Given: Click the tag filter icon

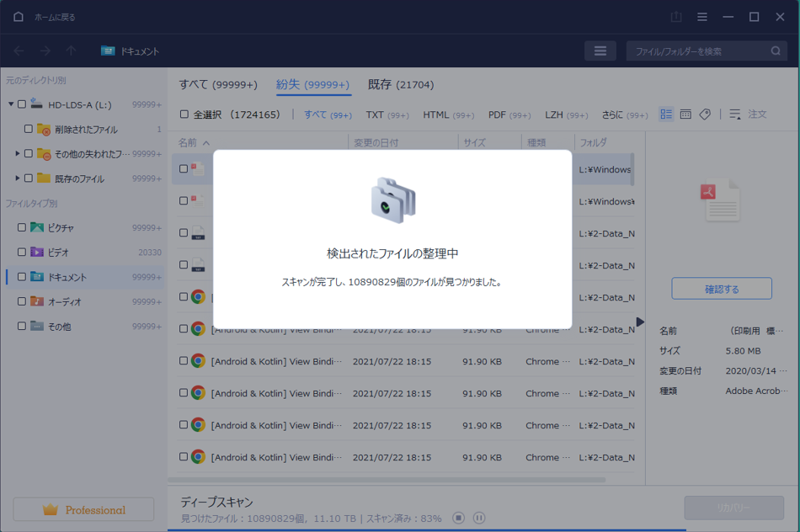Looking at the screenshot, I should 705,114.
